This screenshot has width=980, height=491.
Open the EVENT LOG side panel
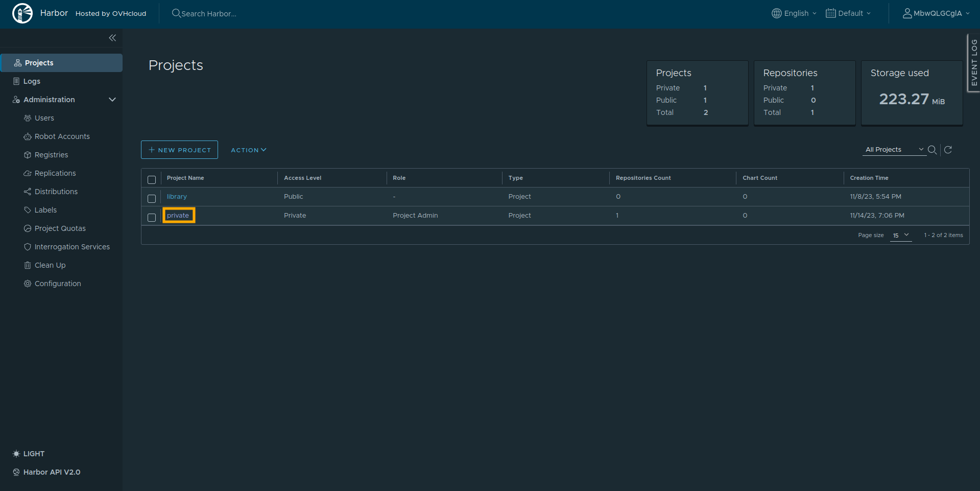coord(974,63)
